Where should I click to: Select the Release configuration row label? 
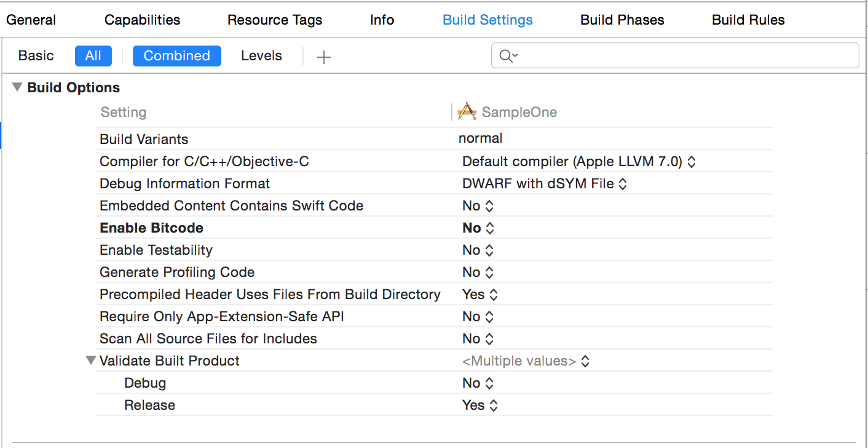(x=149, y=406)
